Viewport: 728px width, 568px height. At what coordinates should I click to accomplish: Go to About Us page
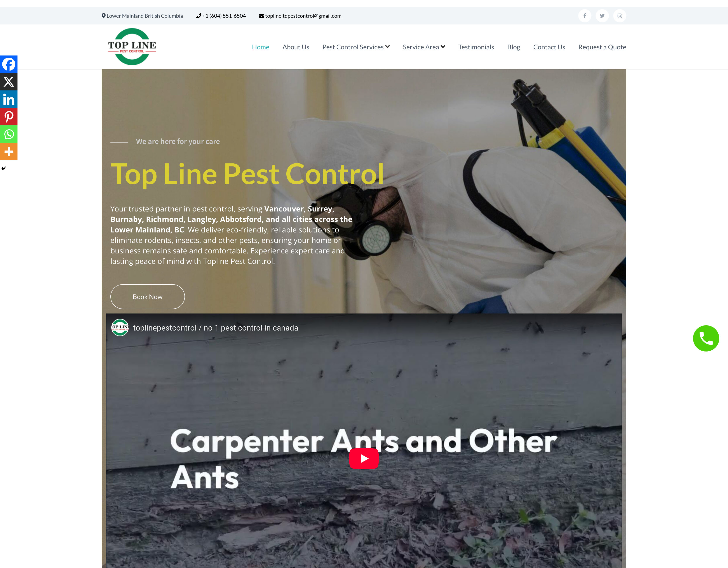point(296,47)
